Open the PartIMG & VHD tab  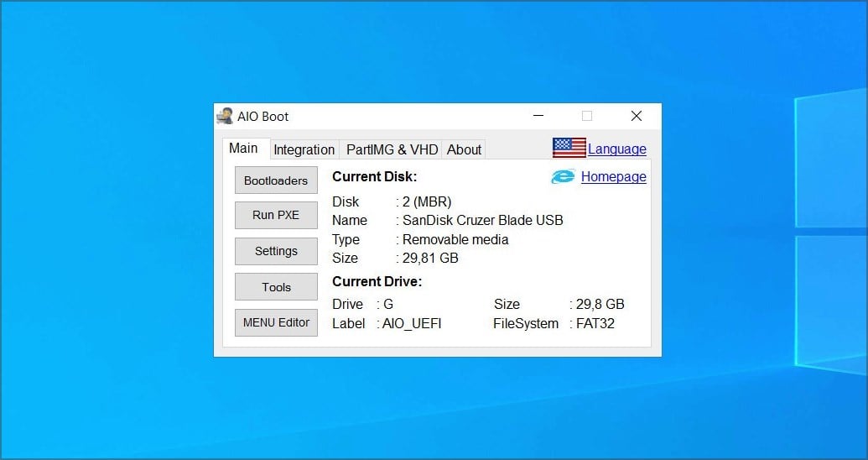coord(392,149)
